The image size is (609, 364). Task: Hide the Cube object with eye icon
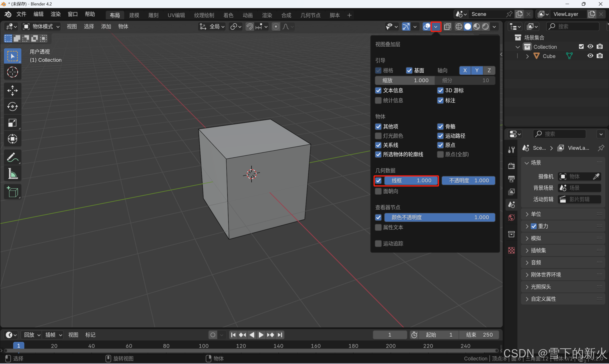click(x=590, y=56)
